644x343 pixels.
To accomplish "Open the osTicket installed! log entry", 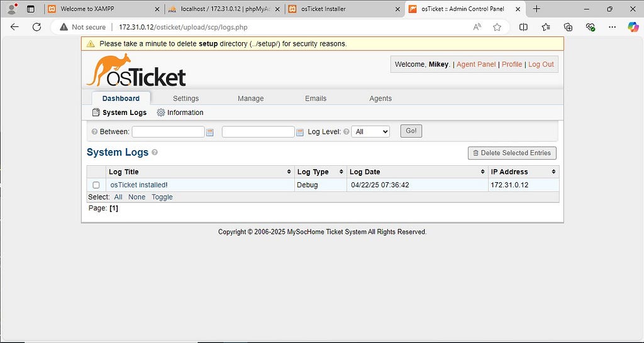I will click(139, 185).
